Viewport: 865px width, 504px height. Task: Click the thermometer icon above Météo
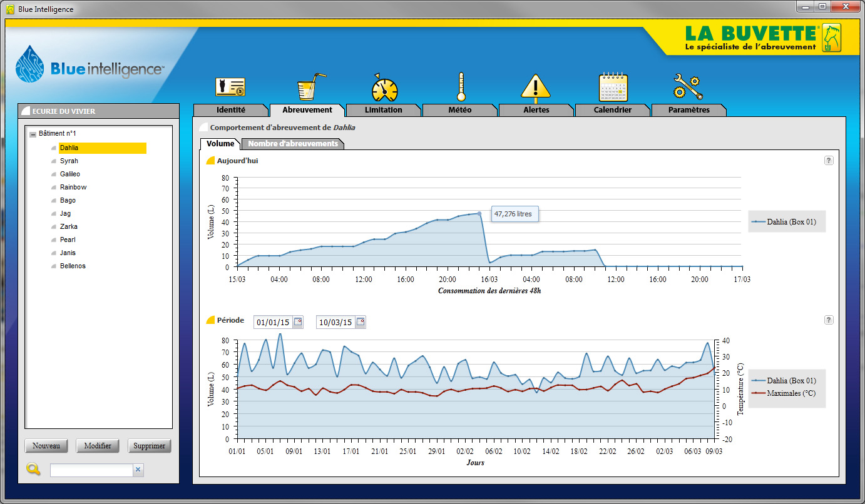pos(461,87)
